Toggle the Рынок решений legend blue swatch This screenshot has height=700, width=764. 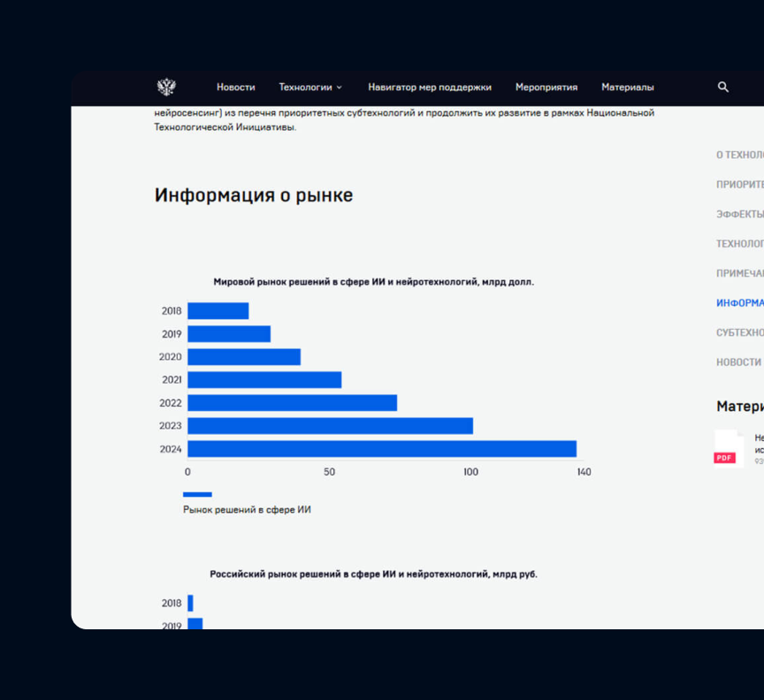click(197, 494)
